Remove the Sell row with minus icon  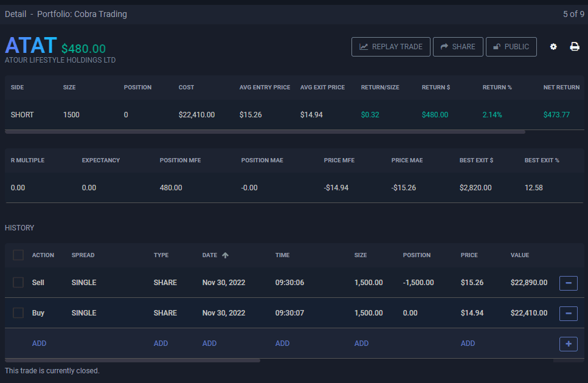point(568,283)
